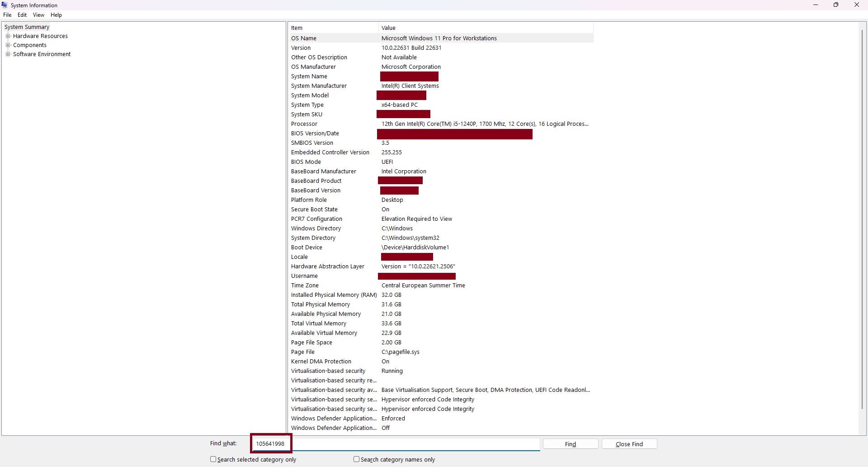Click the C:\Windows\system32 value

click(x=410, y=238)
